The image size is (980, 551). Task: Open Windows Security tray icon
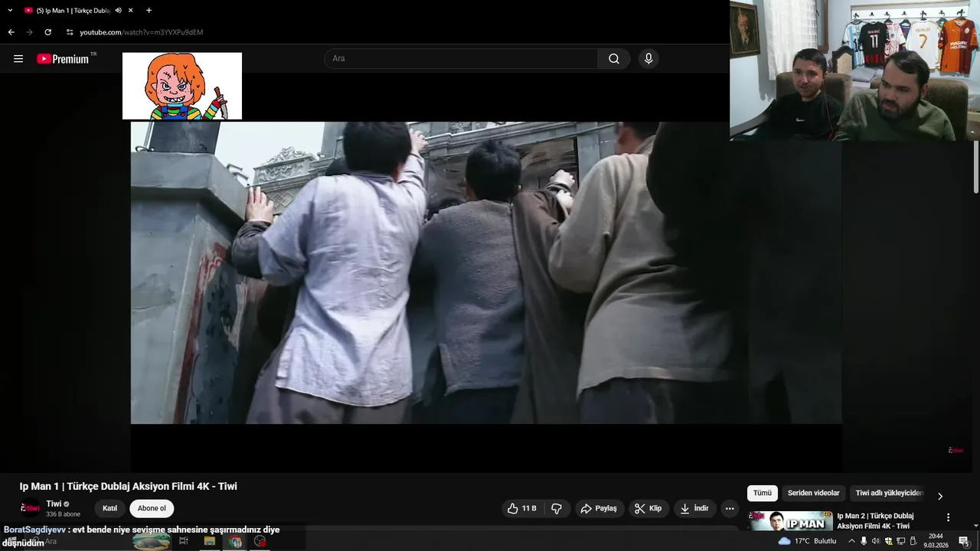click(888, 541)
